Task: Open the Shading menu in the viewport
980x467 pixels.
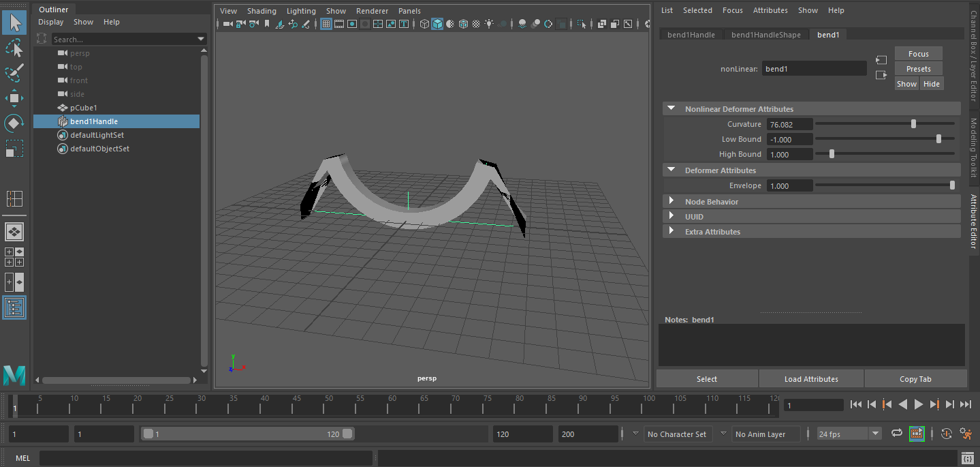Action: pos(262,10)
